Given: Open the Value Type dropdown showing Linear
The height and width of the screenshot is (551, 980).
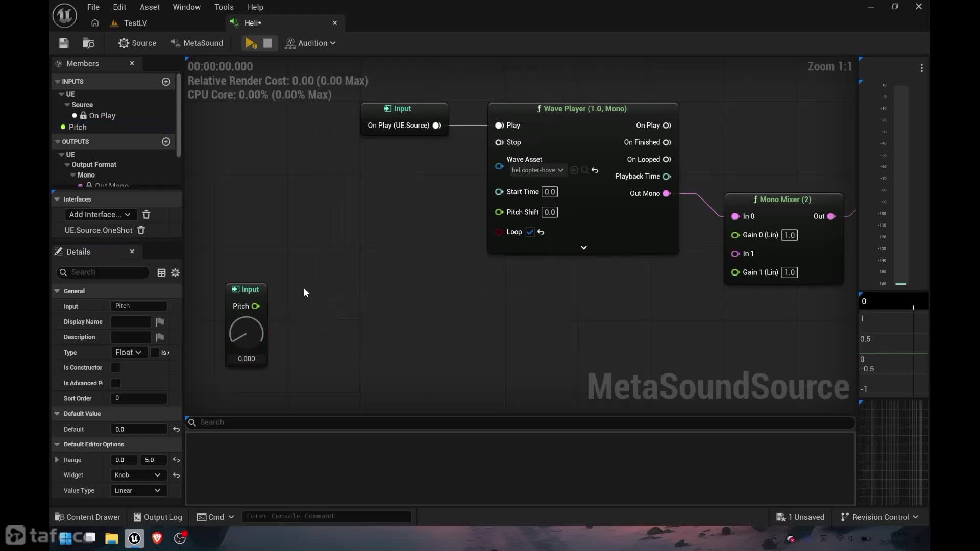Looking at the screenshot, I should tap(138, 491).
